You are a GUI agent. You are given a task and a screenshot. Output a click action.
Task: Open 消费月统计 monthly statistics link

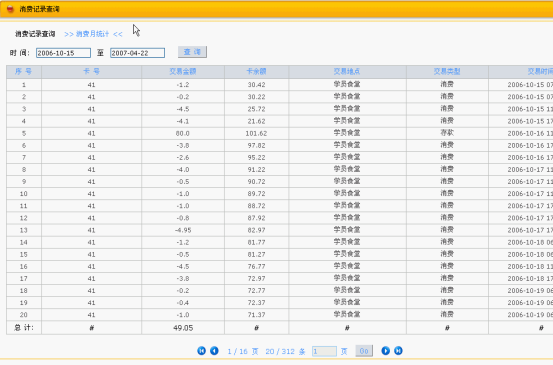[93, 34]
